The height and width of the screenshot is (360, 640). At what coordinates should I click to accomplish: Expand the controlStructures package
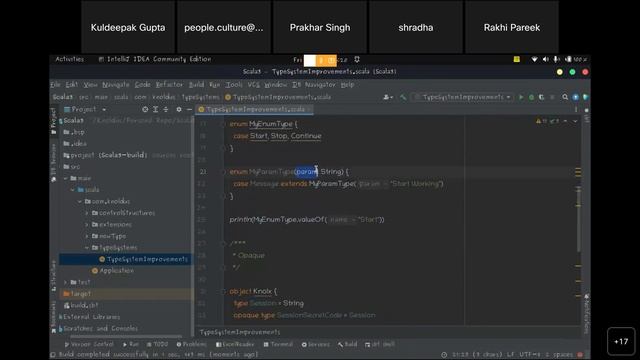pyautogui.click(x=87, y=213)
